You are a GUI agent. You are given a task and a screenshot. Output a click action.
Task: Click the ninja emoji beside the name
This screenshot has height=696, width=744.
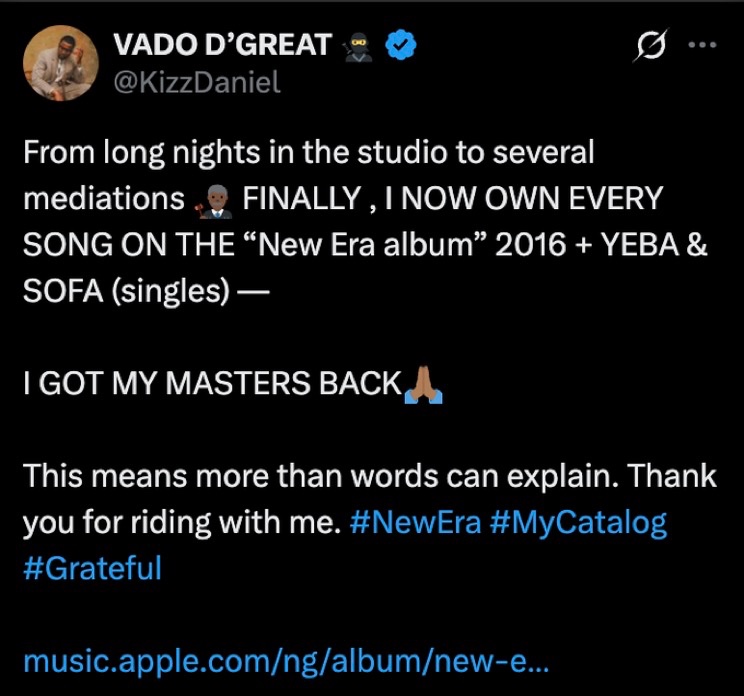click(x=358, y=48)
